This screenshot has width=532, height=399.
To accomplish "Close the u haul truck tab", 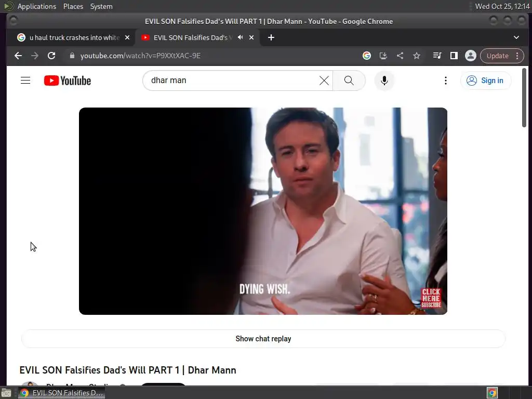I will point(127,37).
